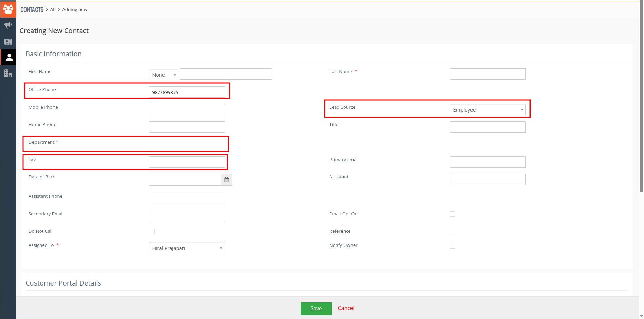
Task: Focus the First Name text field
Action: (x=226, y=74)
